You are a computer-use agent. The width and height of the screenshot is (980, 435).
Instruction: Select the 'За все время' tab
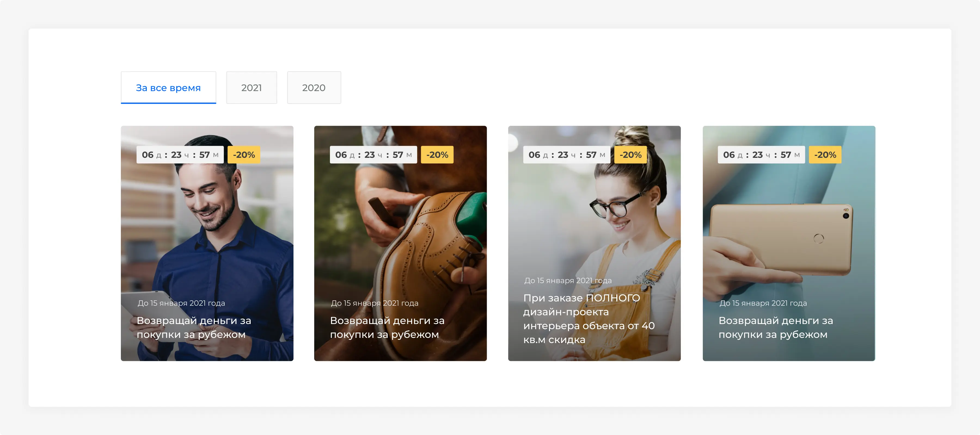click(x=168, y=87)
